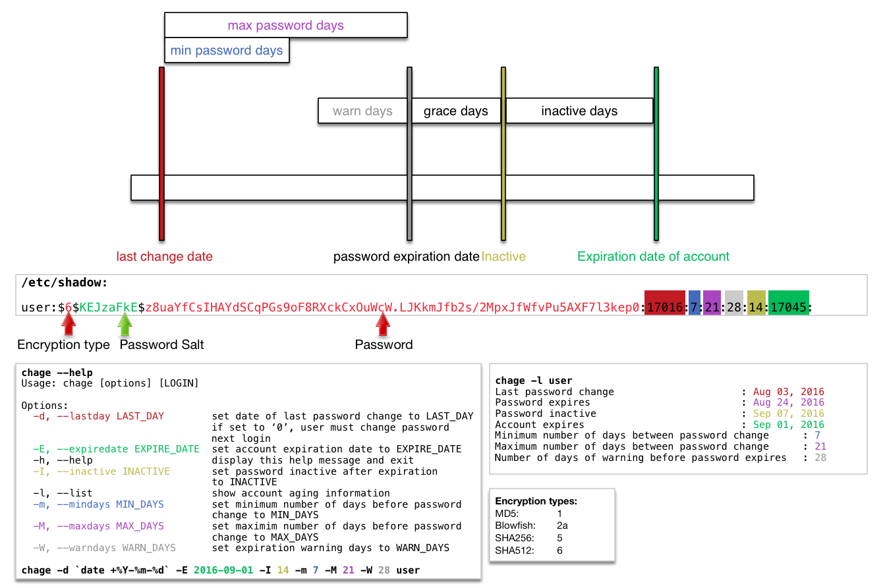Click the yellow Inactive marker label
The height and width of the screenshot is (588, 885).
click(x=503, y=257)
